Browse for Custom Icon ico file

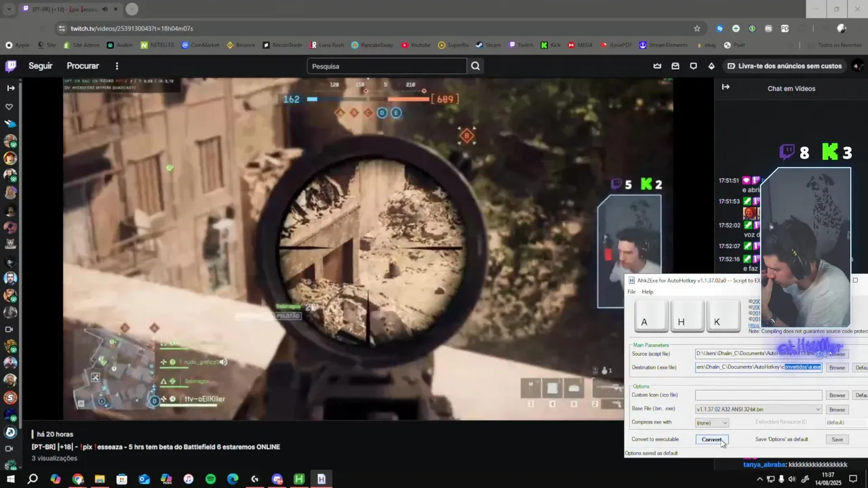click(x=837, y=395)
